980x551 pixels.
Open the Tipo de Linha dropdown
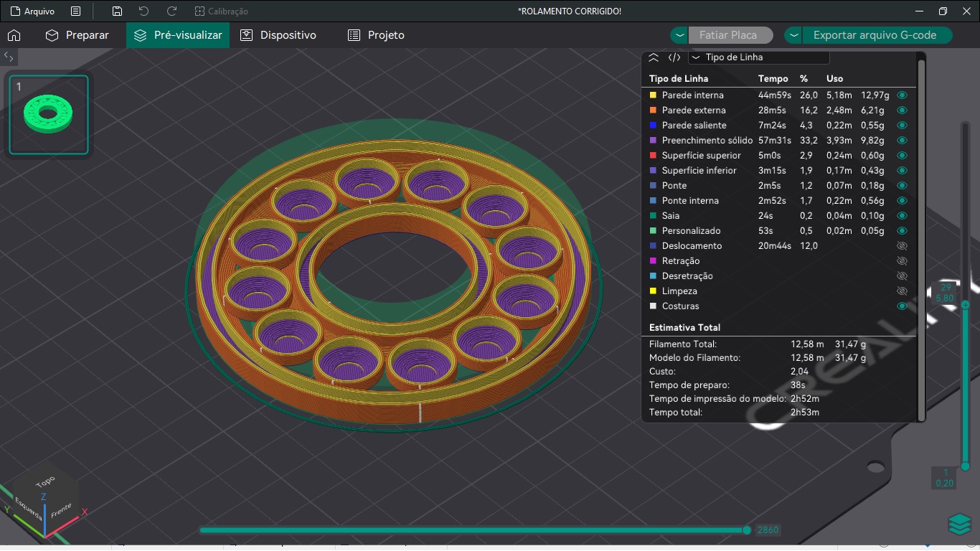tap(759, 57)
